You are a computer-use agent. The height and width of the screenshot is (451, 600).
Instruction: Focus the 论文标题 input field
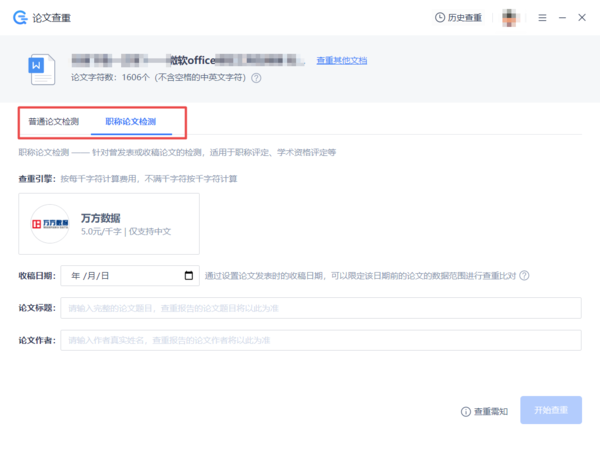(320, 308)
